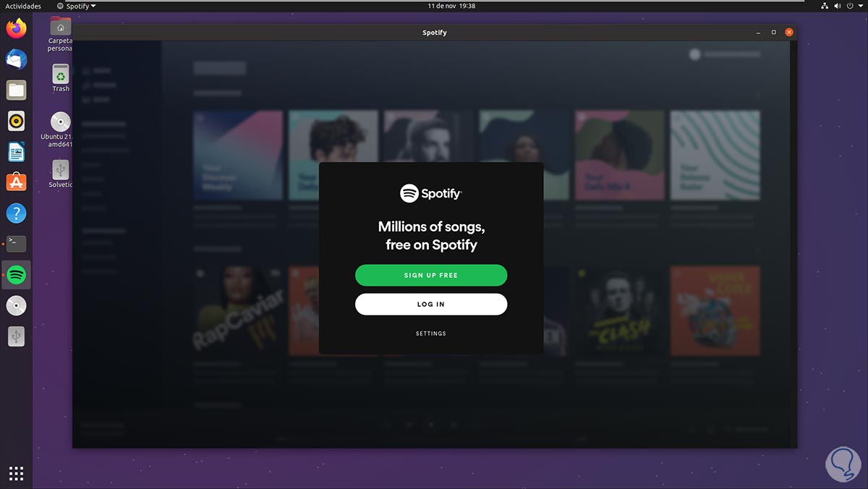Select the Solvetic USB drive on the desktop
Viewport: 868px width, 489px height.
[61, 174]
